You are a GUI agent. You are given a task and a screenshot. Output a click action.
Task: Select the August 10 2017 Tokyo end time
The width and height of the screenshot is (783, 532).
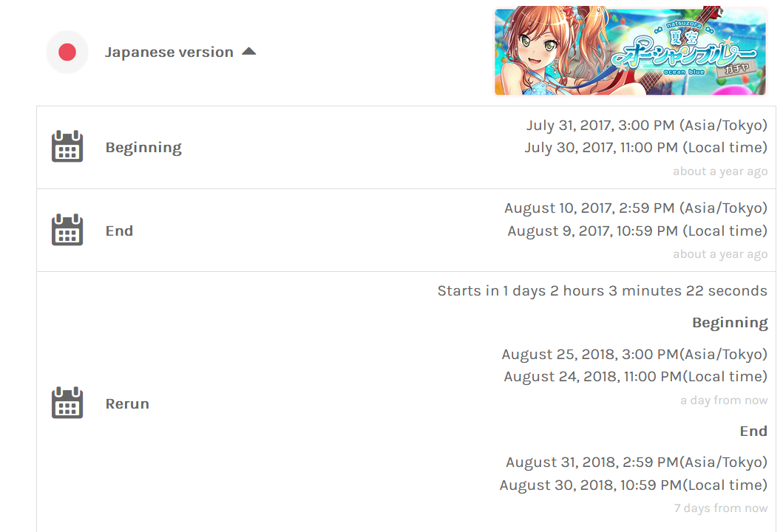(635, 208)
